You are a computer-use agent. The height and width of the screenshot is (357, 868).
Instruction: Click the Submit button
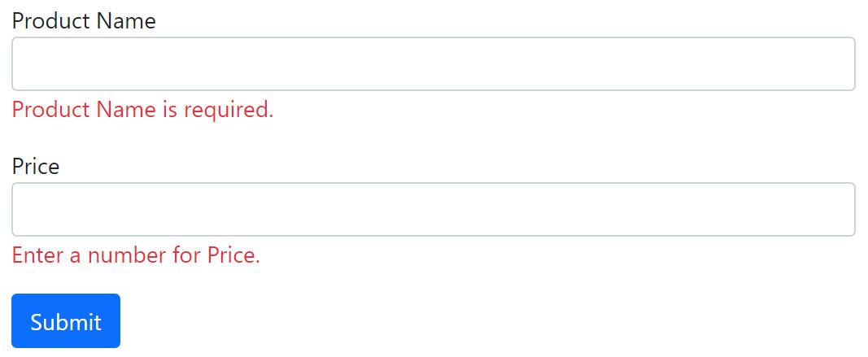(66, 321)
